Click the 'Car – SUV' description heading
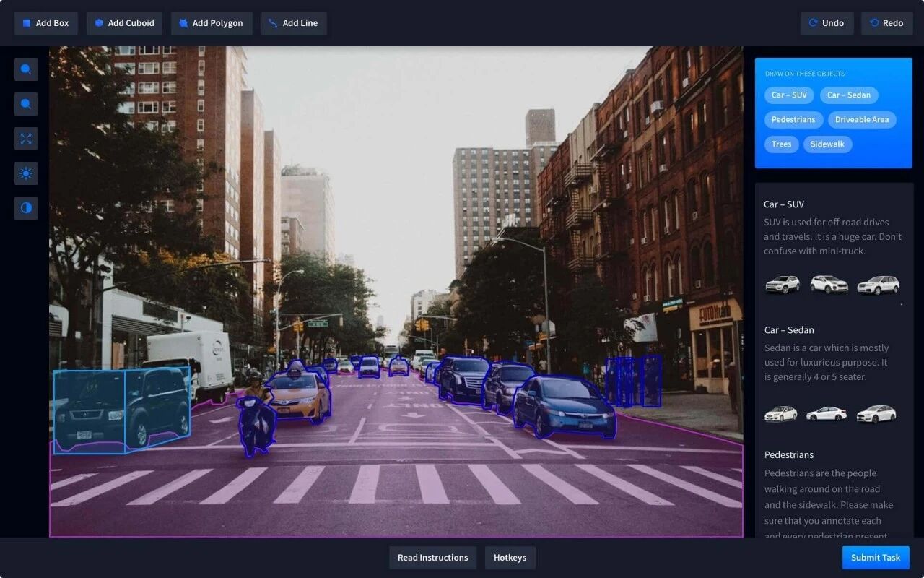This screenshot has width=924, height=578. tap(784, 204)
